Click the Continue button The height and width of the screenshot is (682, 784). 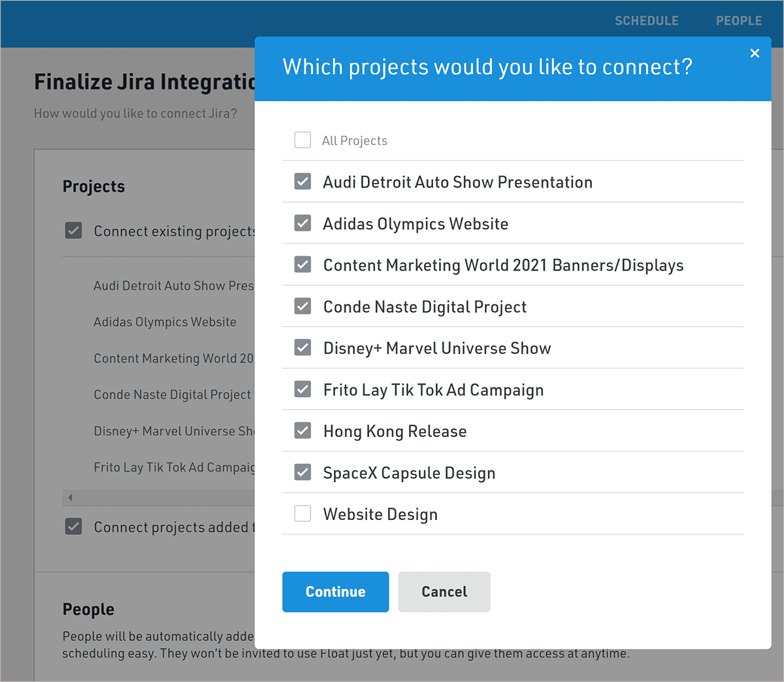pos(335,592)
